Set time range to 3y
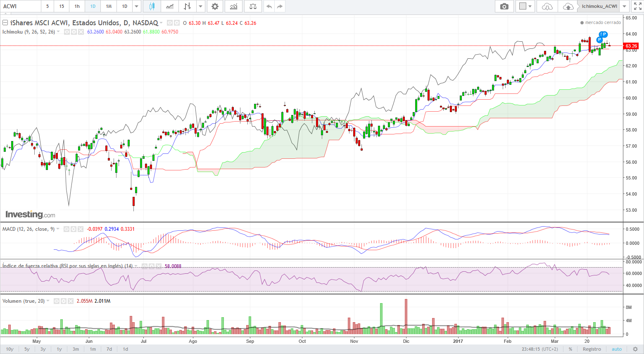644x354 pixels. [x=43, y=349]
